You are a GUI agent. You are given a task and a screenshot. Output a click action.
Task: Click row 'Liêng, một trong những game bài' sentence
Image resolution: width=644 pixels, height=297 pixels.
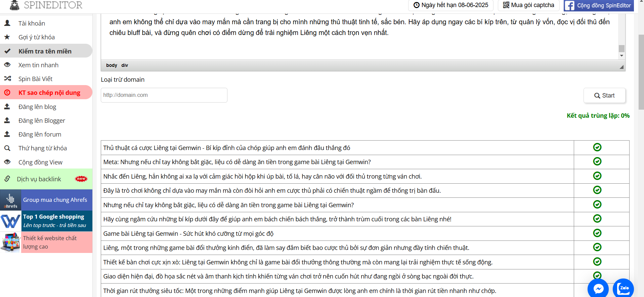click(286, 248)
